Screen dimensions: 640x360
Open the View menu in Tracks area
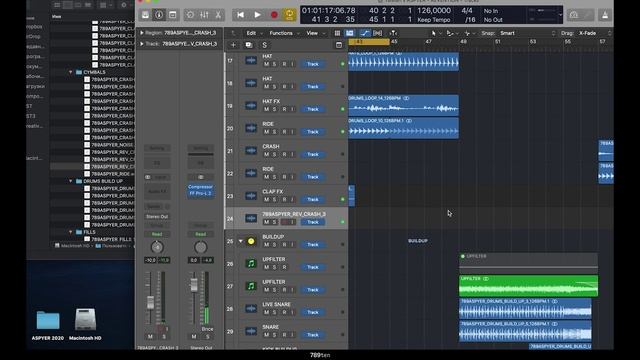point(314,33)
